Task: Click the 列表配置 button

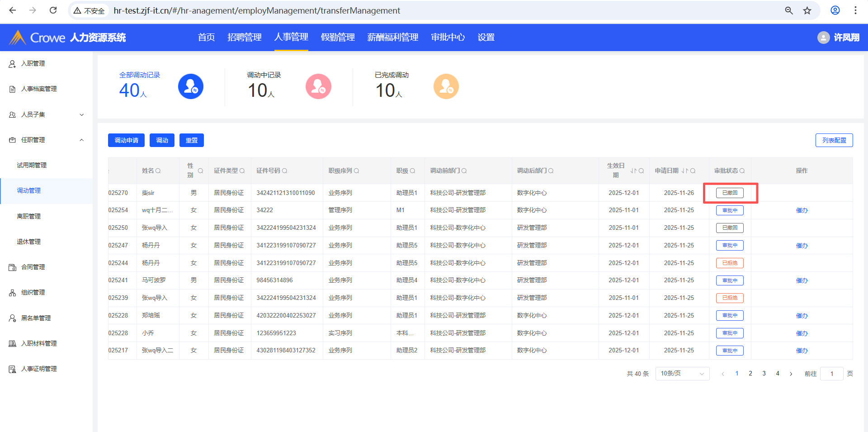Action: tap(834, 141)
